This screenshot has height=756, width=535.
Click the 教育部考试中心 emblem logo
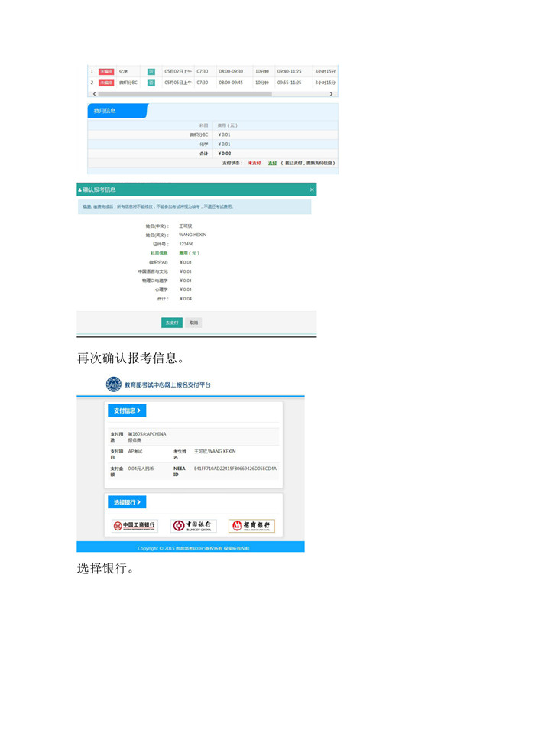click(114, 384)
